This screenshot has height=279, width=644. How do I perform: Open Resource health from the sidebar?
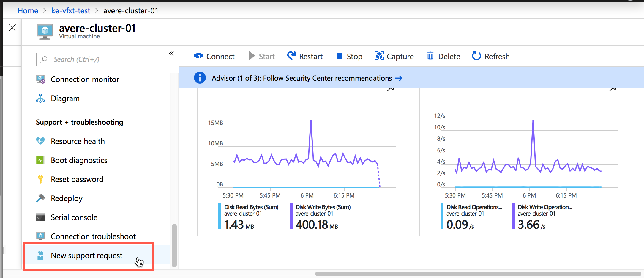[x=78, y=141]
